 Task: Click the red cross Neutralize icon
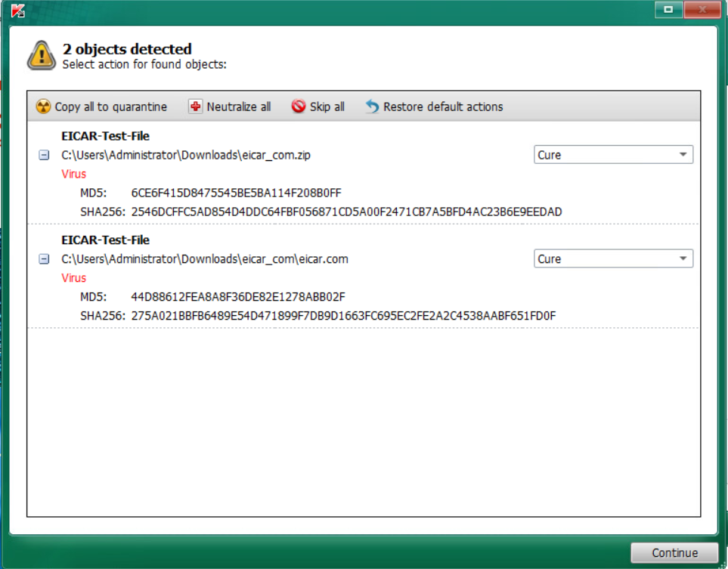196,107
